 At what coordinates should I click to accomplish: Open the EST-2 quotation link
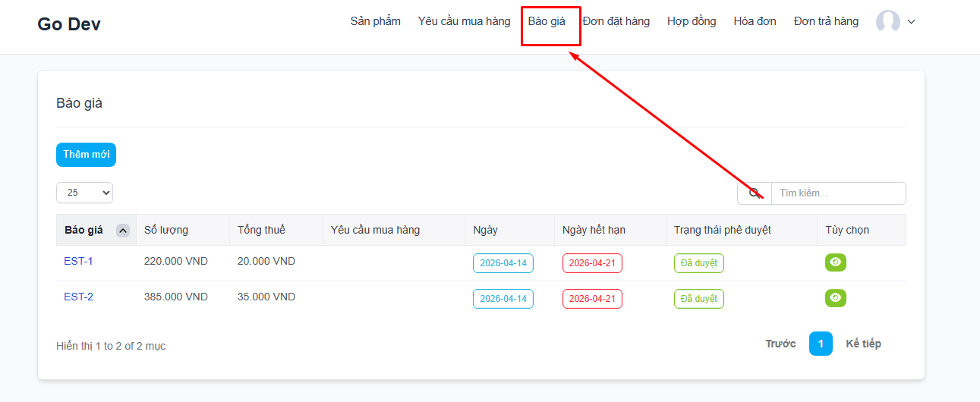point(78,297)
